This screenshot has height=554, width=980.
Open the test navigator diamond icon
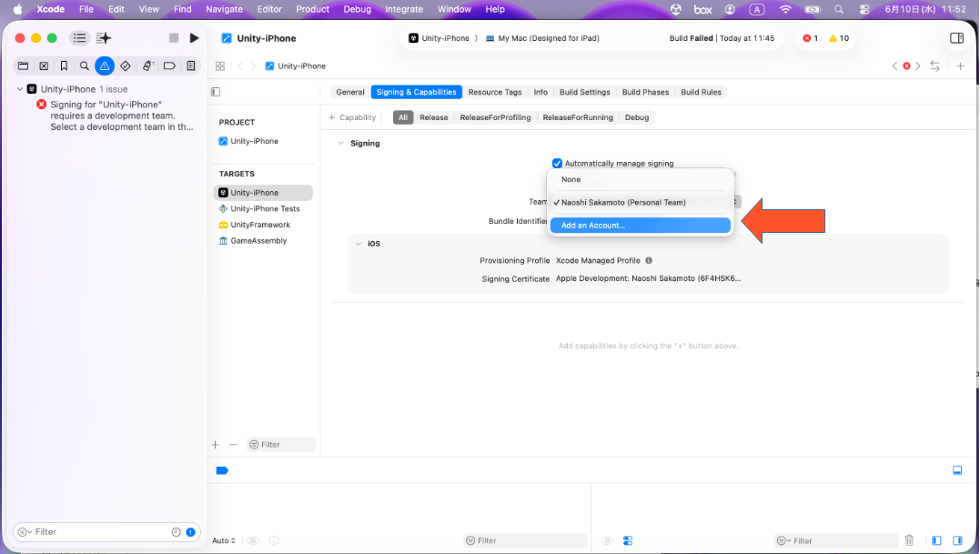(x=125, y=65)
